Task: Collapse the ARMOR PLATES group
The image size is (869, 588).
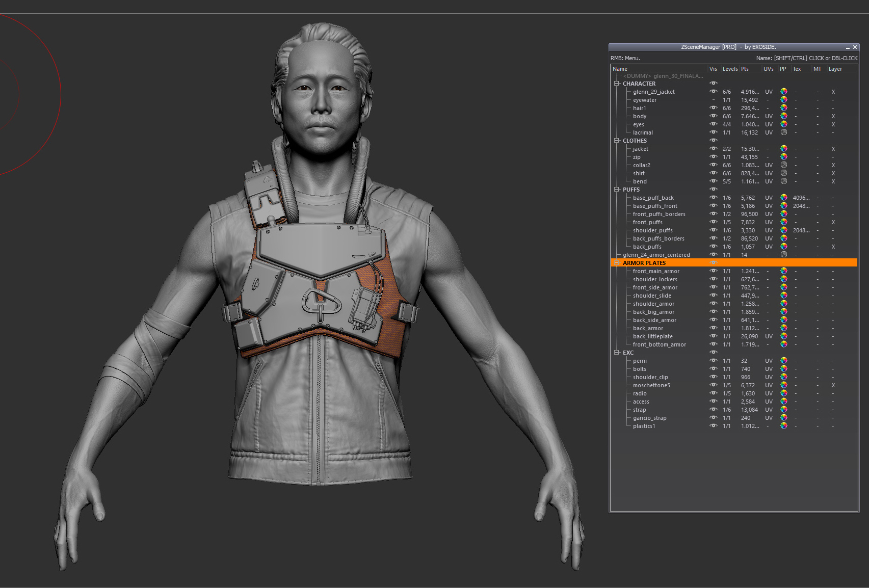Action: coord(617,263)
